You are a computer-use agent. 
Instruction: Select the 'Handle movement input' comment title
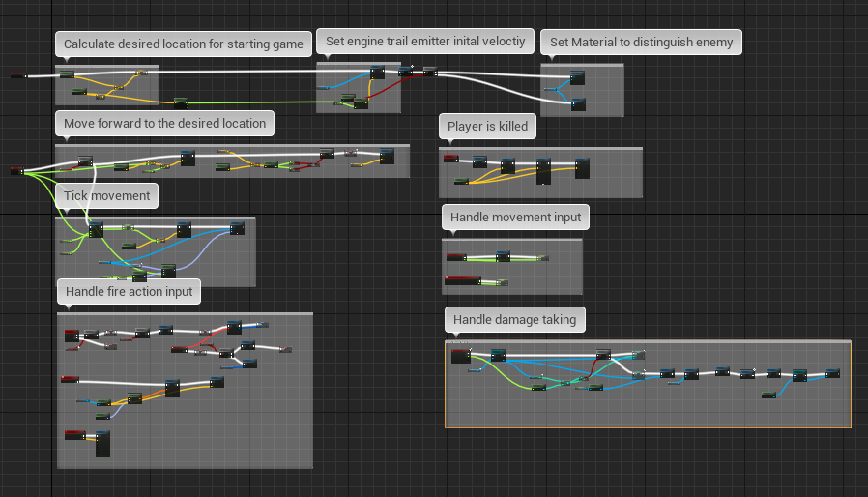(515, 218)
